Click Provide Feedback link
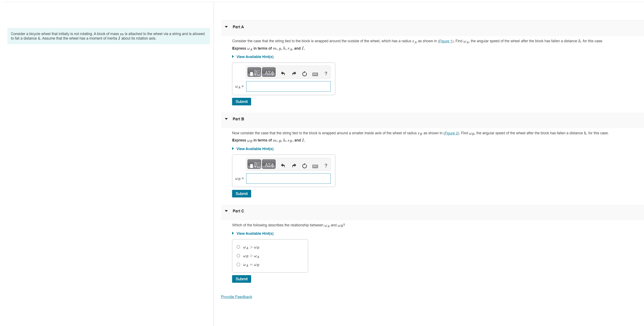Viewport: 644px width, 326px height. click(x=236, y=297)
